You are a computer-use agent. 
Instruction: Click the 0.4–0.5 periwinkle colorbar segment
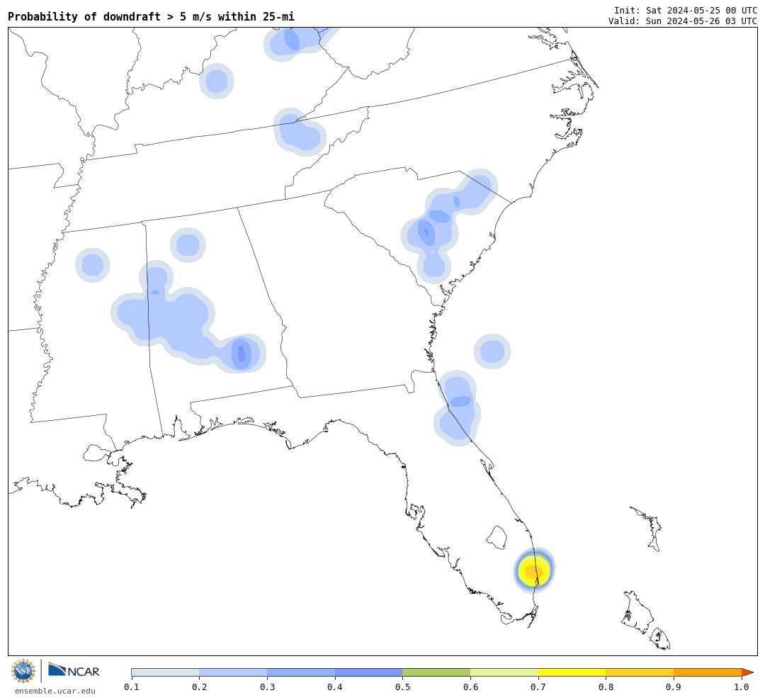click(x=369, y=672)
